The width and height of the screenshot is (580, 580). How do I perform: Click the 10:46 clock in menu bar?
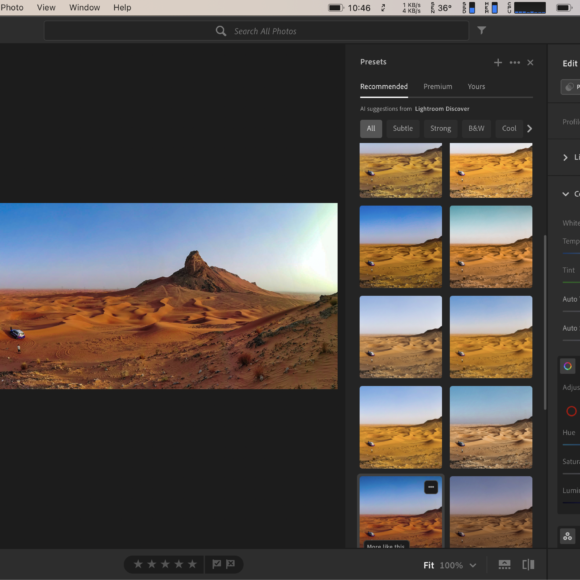pos(359,8)
